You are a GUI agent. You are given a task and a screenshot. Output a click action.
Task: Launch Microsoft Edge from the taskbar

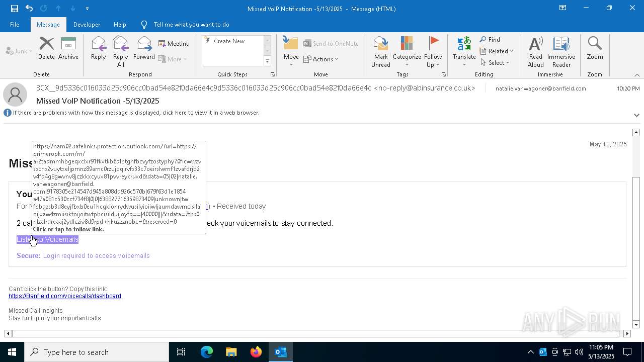[x=207, y=352]
